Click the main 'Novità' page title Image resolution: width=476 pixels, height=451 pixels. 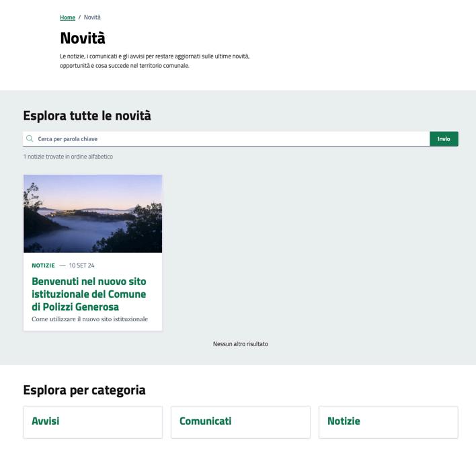click(83, 38)
